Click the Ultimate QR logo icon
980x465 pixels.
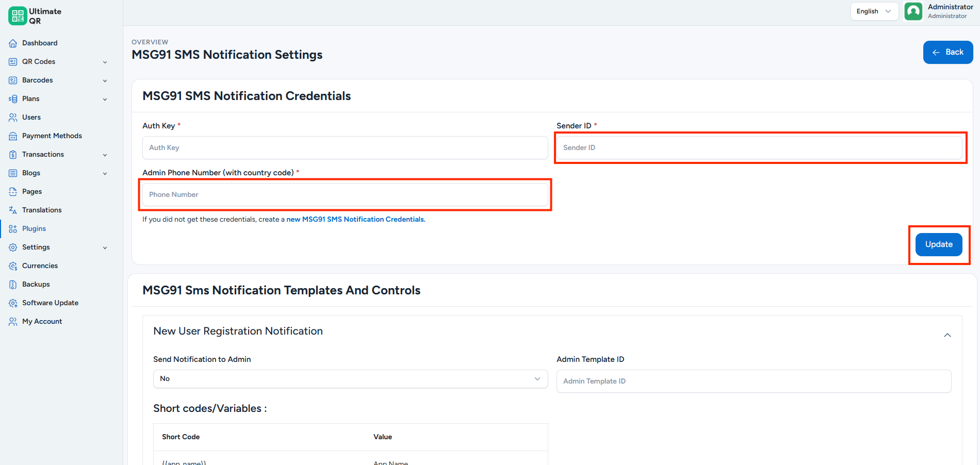pos(18,16)
